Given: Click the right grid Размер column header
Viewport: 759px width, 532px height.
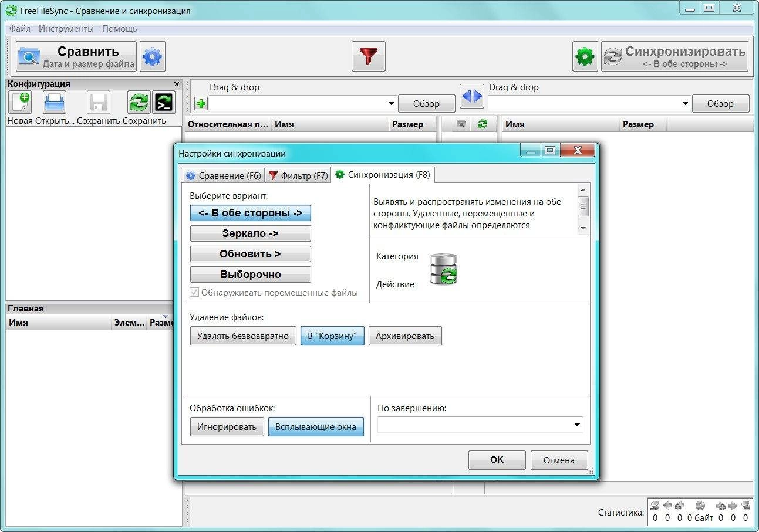Looking at the screenshot, I should click(643, 124).
